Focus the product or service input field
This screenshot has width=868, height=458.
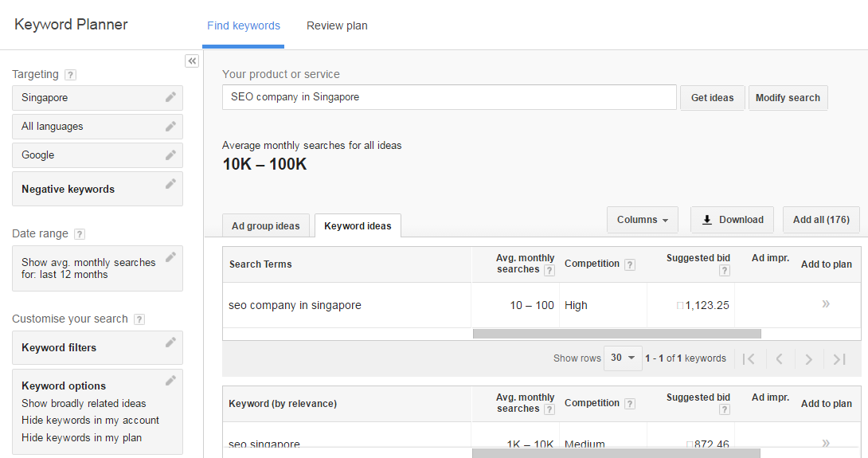tap(449, 97)
